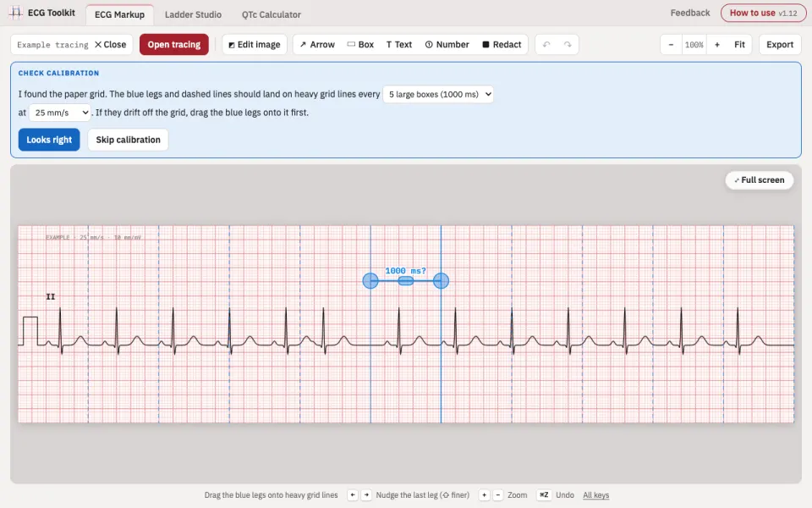Click the Feedback link
Screen dimensions: 812x508
pos(690,13)
